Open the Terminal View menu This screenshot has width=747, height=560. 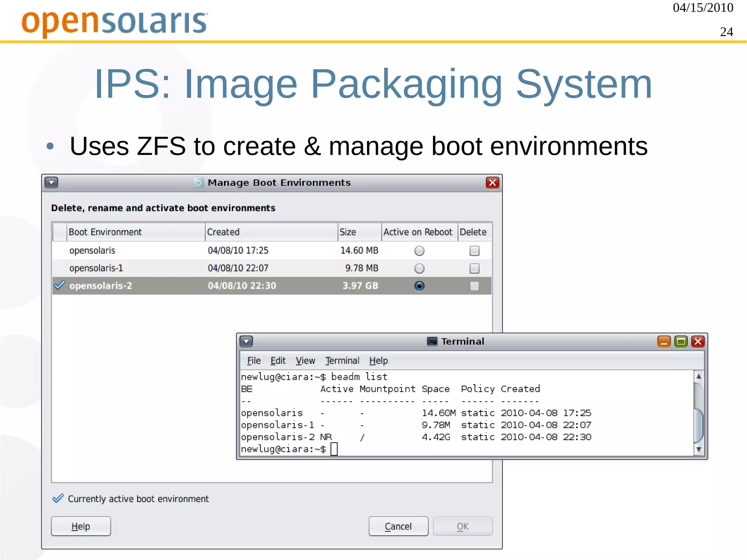305,361
